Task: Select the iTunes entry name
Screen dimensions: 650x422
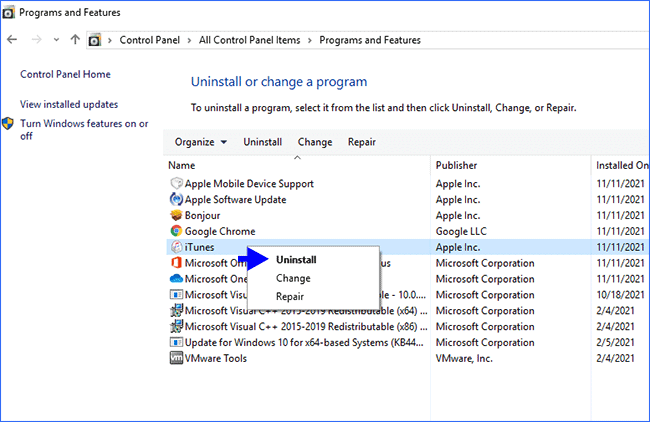Action: pos(199,247)
